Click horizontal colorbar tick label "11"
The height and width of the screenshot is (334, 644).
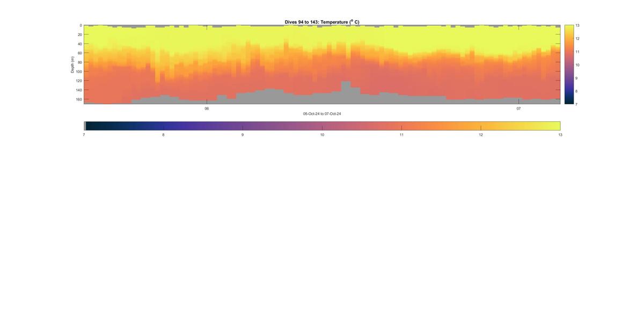(x=401, y=135)
